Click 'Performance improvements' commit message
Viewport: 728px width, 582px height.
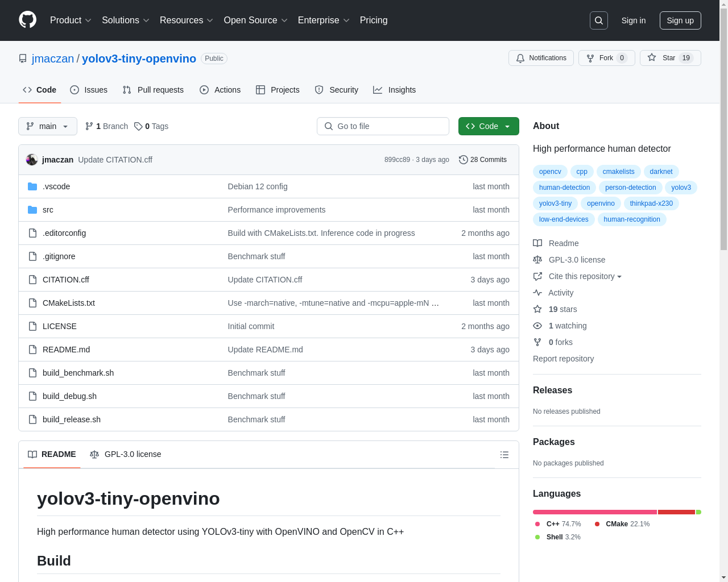276,210
